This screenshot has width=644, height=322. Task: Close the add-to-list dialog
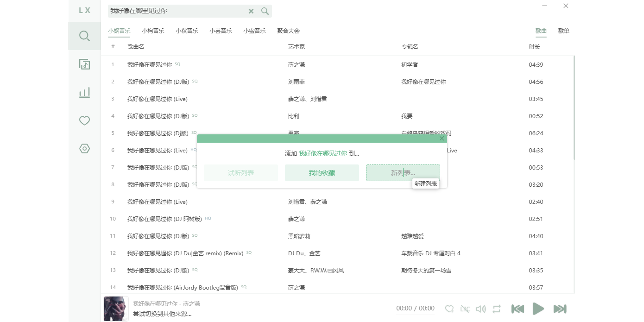tap(442, 139)
